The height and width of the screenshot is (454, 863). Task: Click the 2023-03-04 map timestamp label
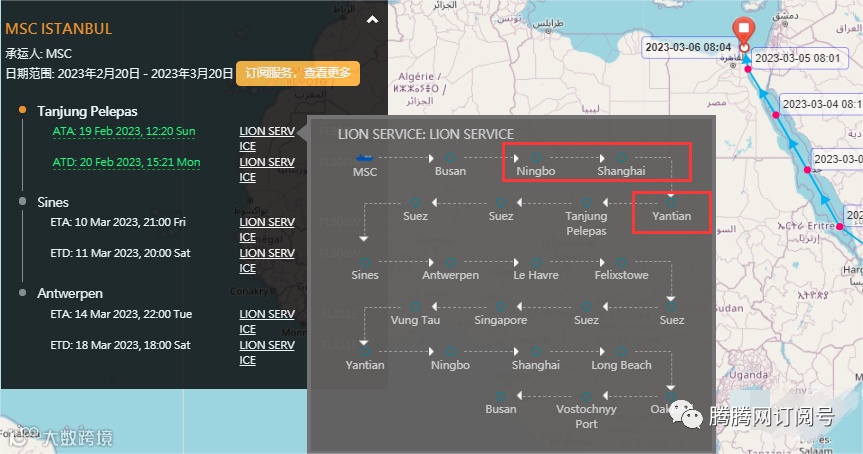tap(822, 104)
